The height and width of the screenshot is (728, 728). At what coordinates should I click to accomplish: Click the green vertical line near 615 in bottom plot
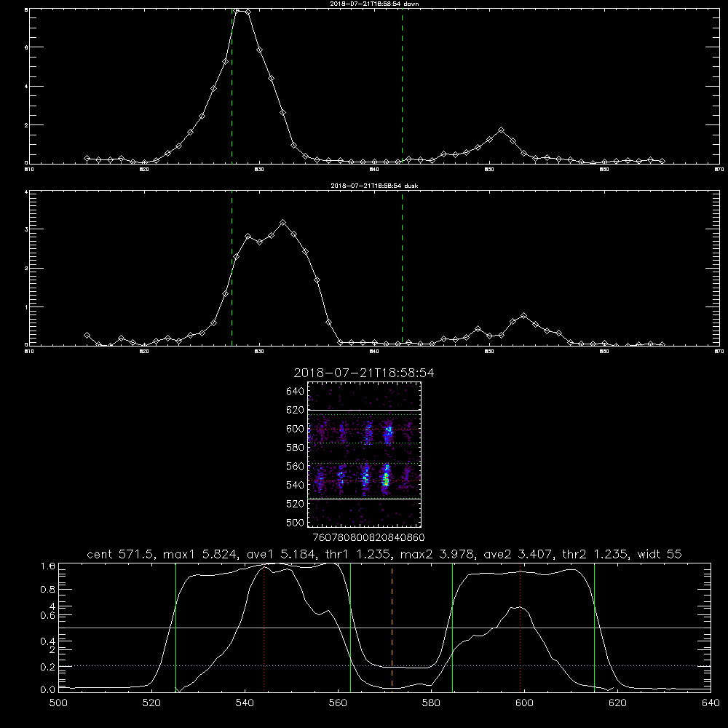point(594,627)
